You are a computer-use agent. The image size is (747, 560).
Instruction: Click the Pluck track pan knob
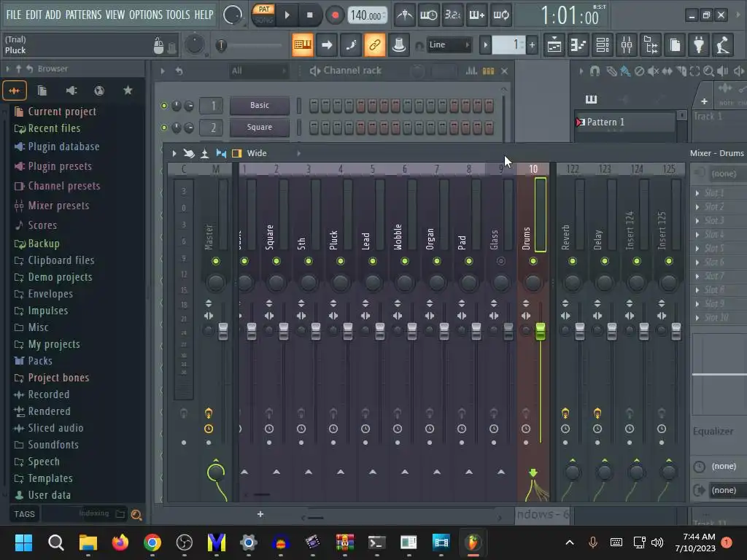pyautogui.click(x=340, y=283)
